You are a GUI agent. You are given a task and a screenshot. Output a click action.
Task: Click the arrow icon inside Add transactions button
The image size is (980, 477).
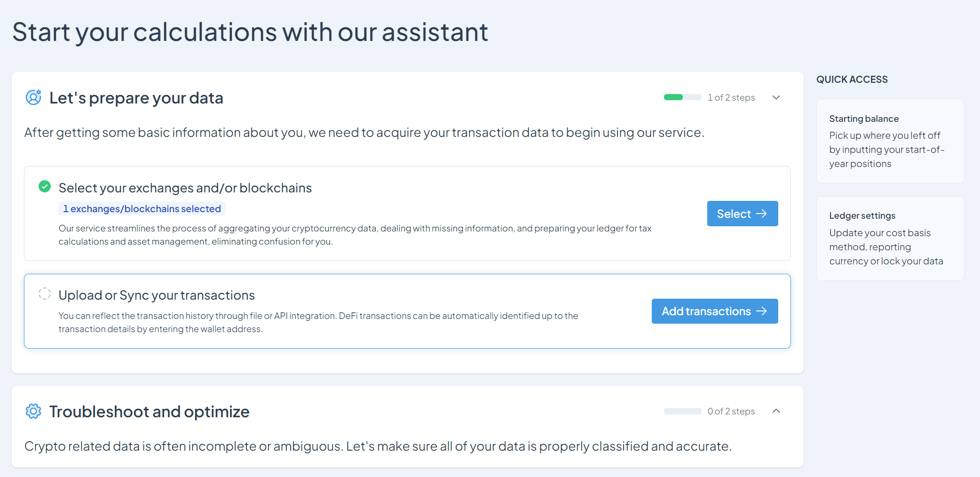coord(761,311)
